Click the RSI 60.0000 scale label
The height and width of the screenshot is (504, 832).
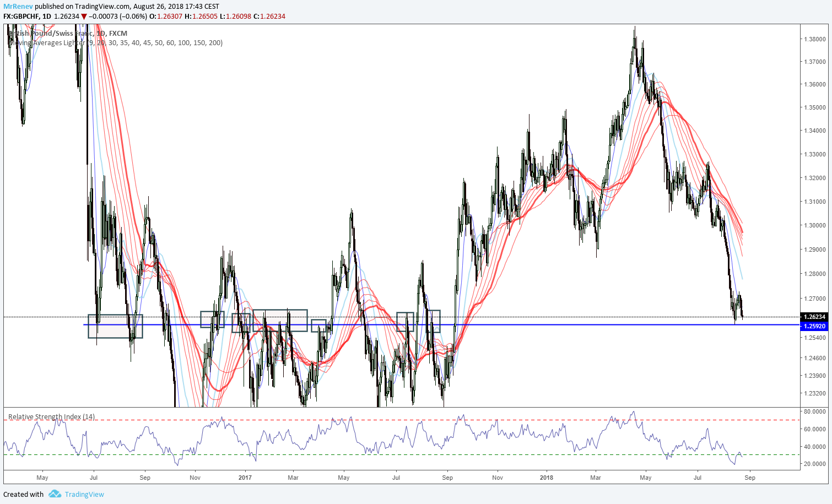(814, 429)
